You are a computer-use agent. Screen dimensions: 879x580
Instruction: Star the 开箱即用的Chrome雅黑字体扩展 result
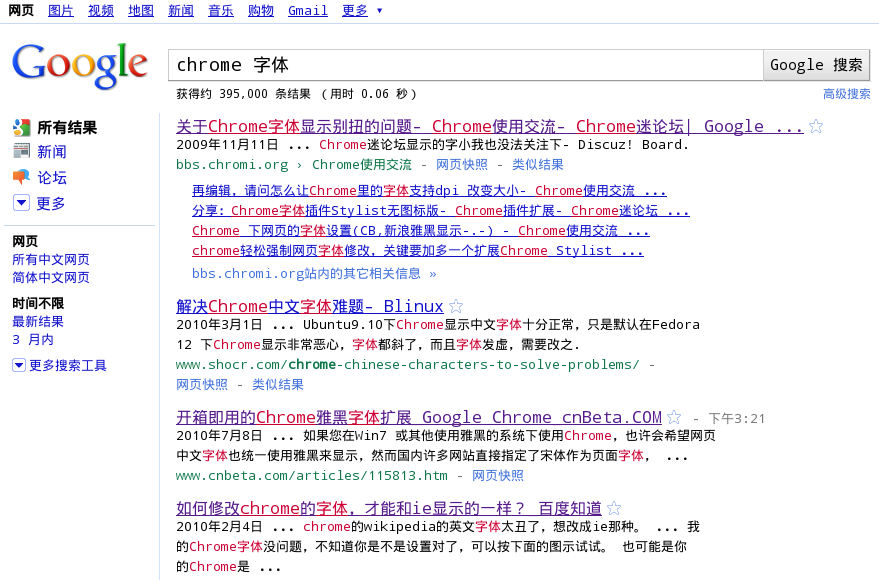[674, 417]
